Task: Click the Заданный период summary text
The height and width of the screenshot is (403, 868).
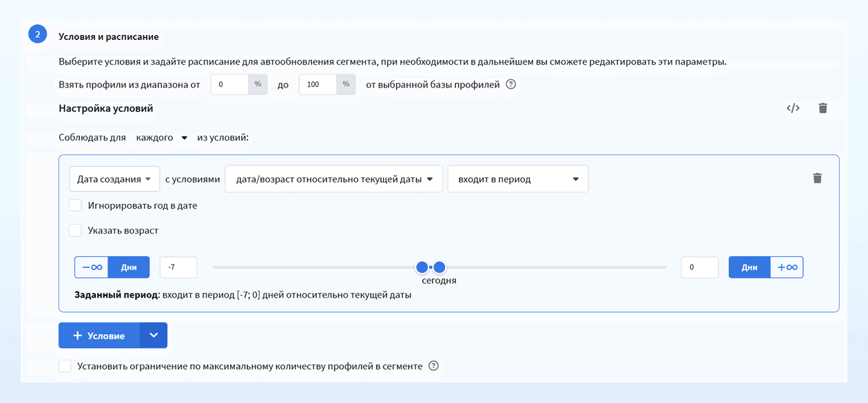Action: pyautogui.click(x=243, y=295)
